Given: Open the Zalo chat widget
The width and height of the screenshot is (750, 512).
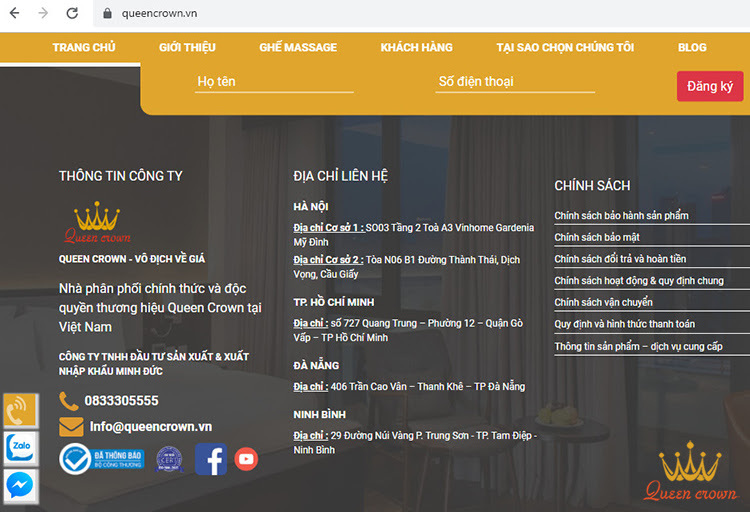Looking at the screenshot, I should point(21,448).
